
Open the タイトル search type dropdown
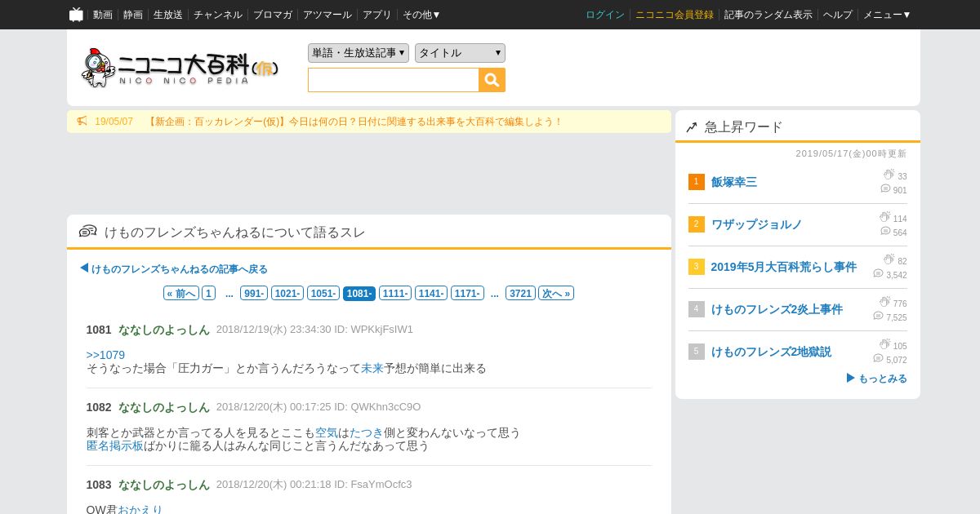point(460,53)
